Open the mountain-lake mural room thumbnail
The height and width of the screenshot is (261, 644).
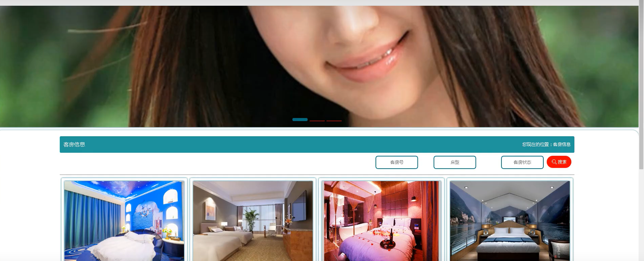510,221
